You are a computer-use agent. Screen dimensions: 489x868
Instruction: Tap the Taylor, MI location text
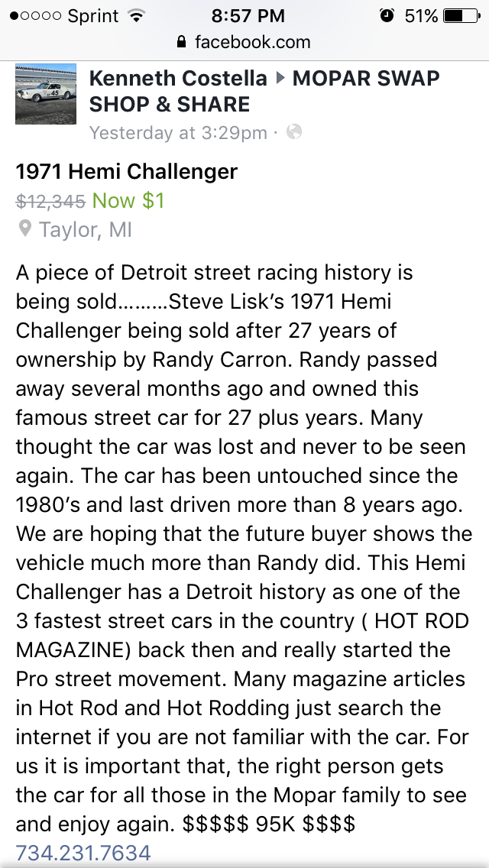[86, 229]
